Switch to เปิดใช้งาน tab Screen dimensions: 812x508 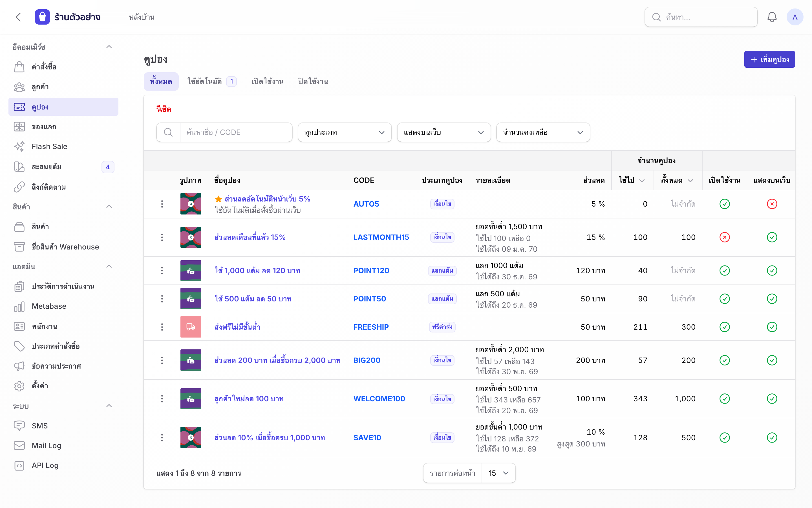(267, 82)
